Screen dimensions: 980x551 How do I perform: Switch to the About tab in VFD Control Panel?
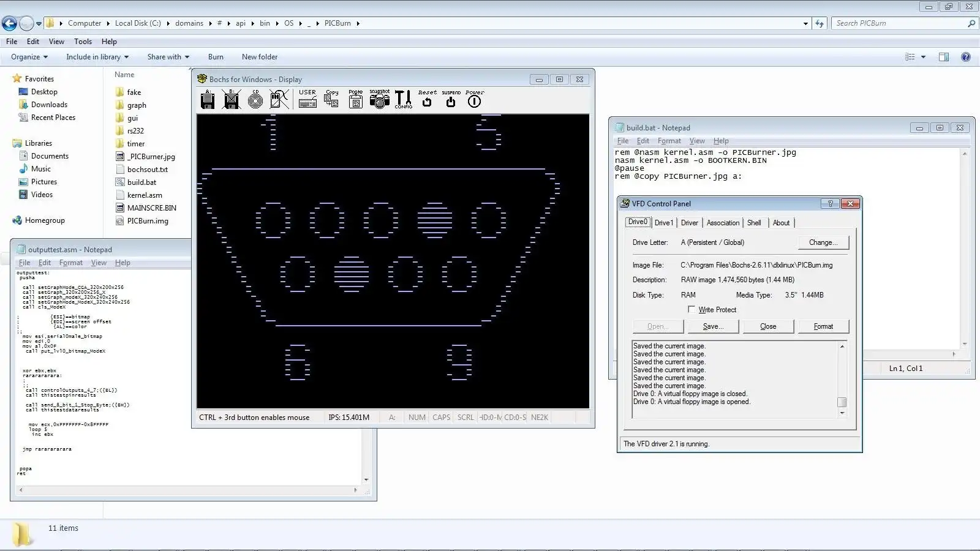(x=781, y=223)
